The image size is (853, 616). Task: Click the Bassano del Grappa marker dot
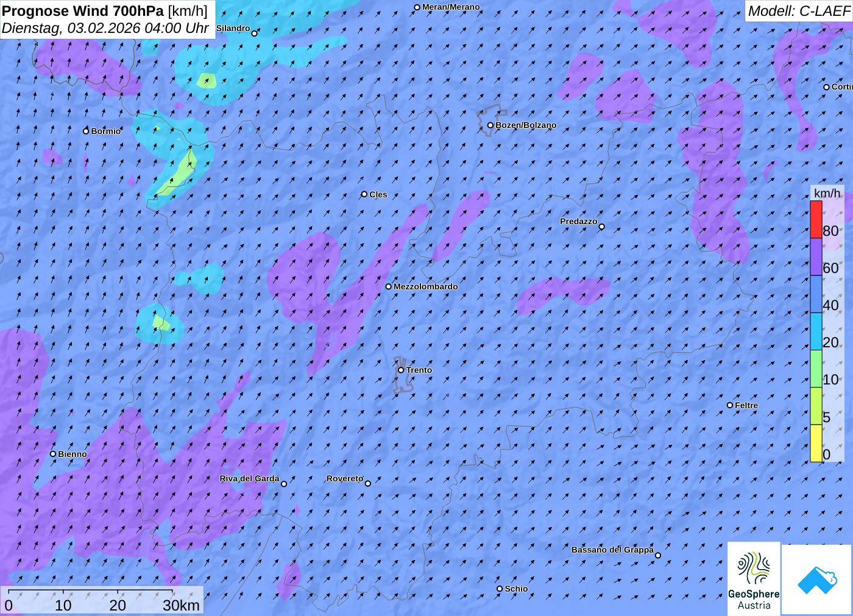(658, 555)
